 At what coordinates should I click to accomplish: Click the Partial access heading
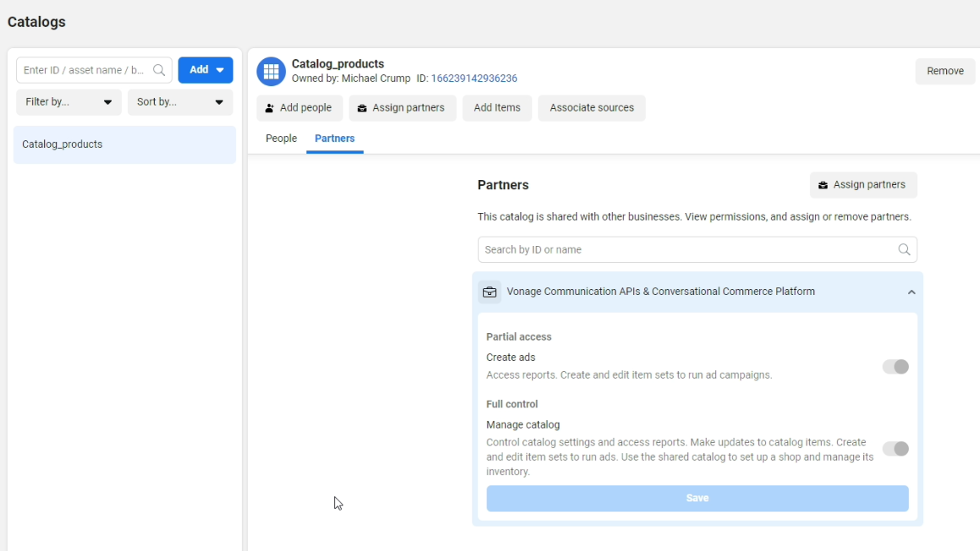click(x=519, y=336)
